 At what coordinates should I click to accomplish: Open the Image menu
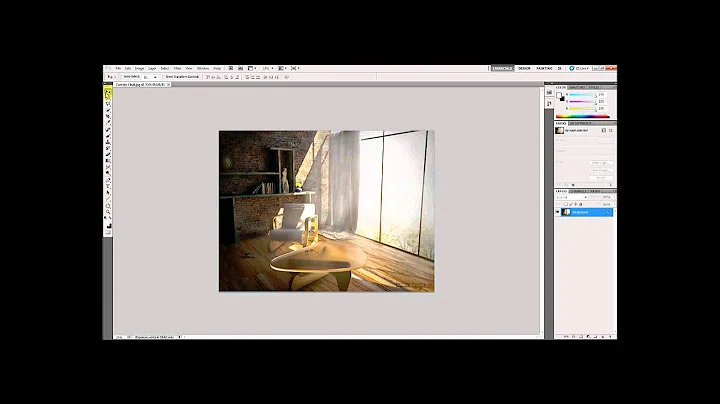pyautogui.click(x=139, y=68)
